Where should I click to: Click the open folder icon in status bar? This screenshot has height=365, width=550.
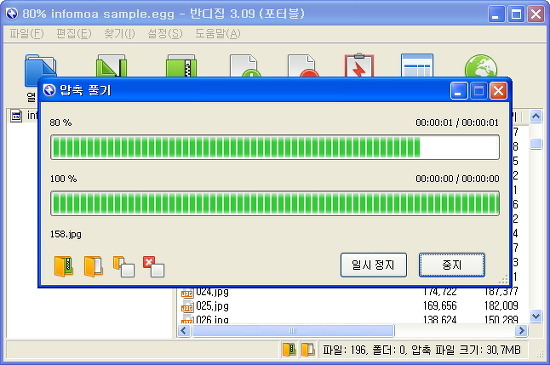click(308, 350)
